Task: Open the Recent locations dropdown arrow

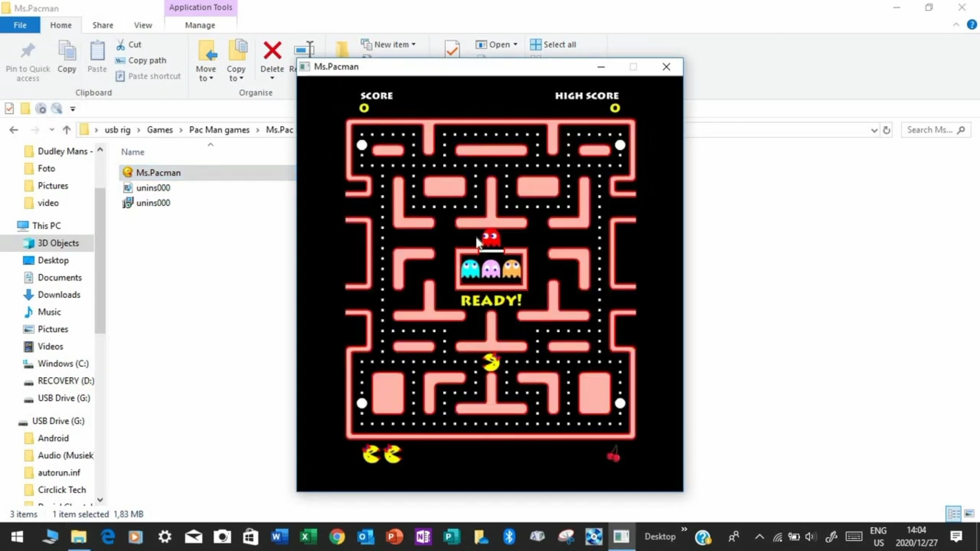Action: (52, 130)
